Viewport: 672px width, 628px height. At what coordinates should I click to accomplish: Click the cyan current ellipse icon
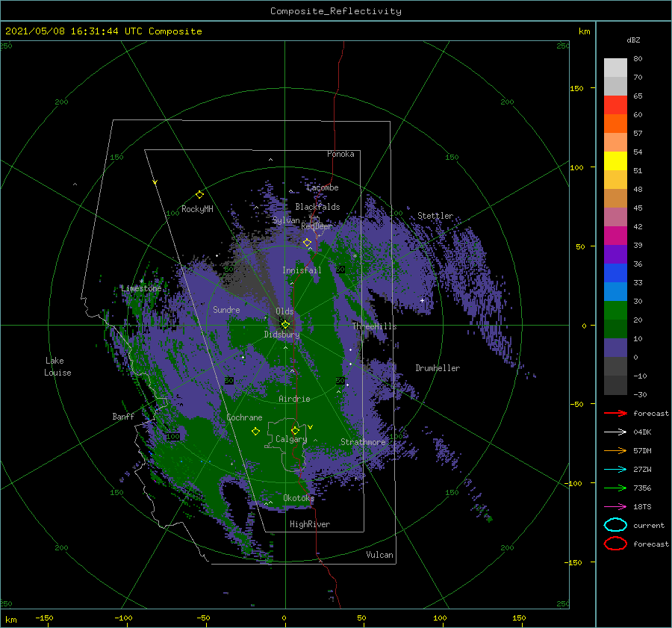615,525
